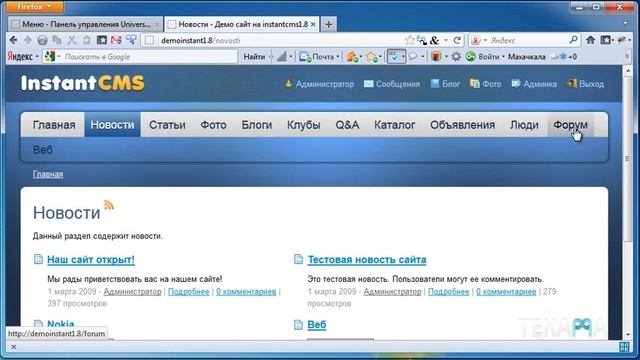
Task: Click the Найти button in Yandex bar
Action: click(x=254, y=57)
